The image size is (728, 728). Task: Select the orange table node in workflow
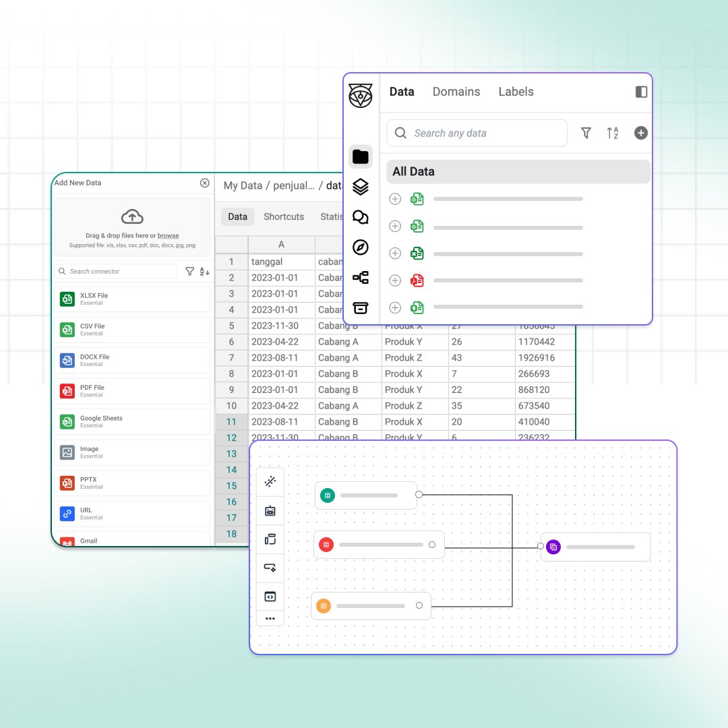371,606
